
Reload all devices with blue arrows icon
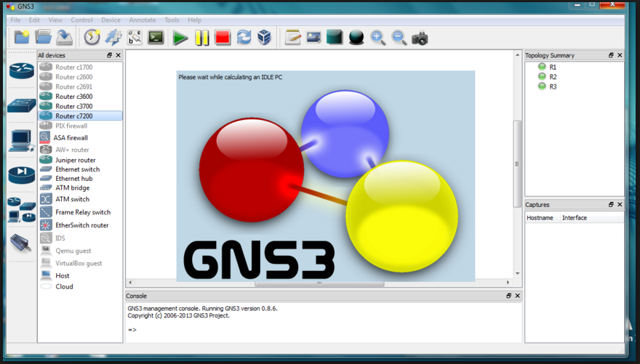(x=244, y=38)
